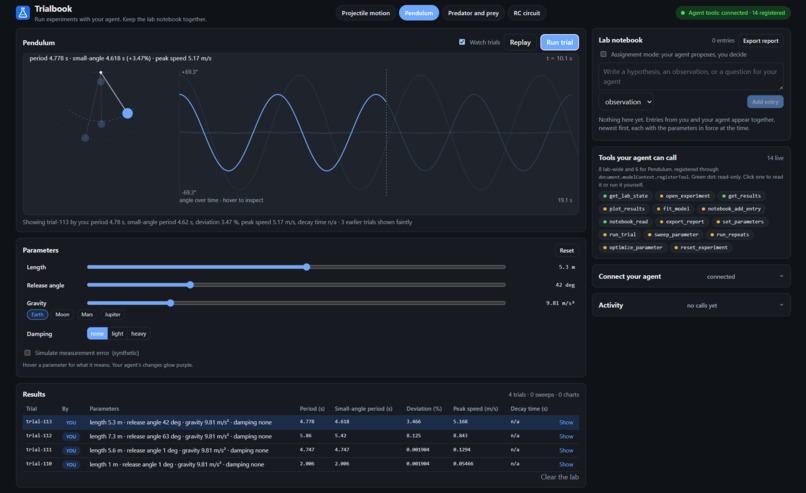806x493 pixels.
Task: Click the Replay button
Action: click(x=520, y=42)
